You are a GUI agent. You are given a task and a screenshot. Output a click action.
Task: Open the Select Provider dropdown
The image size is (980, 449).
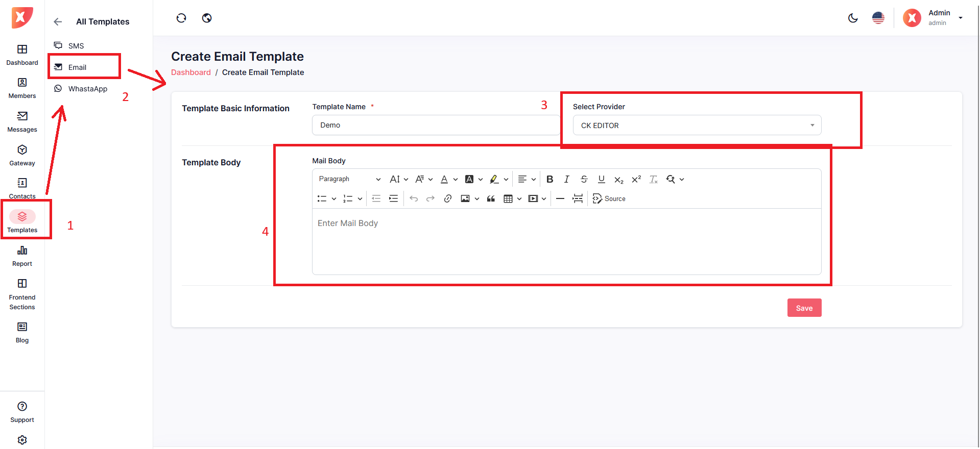[697, 126]
